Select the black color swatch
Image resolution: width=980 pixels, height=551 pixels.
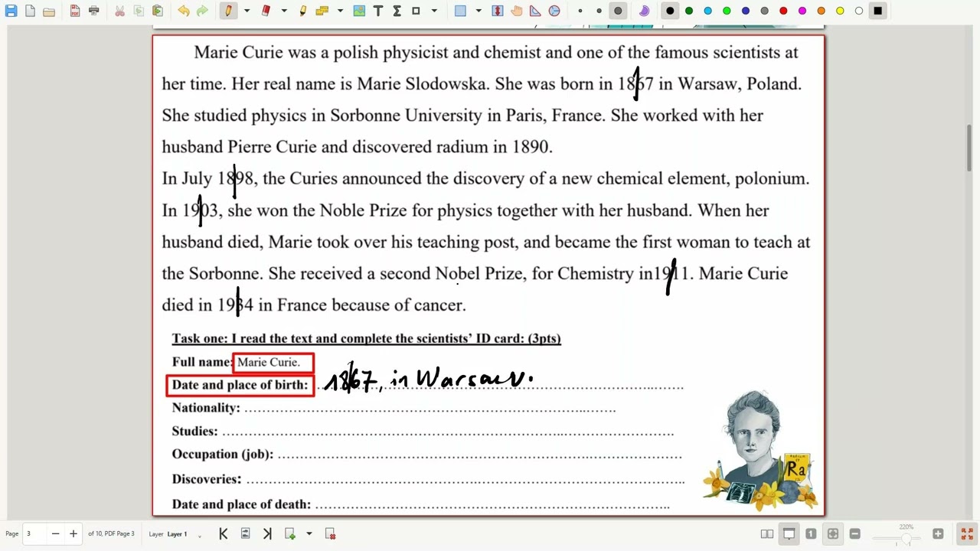tap(670, 11)
